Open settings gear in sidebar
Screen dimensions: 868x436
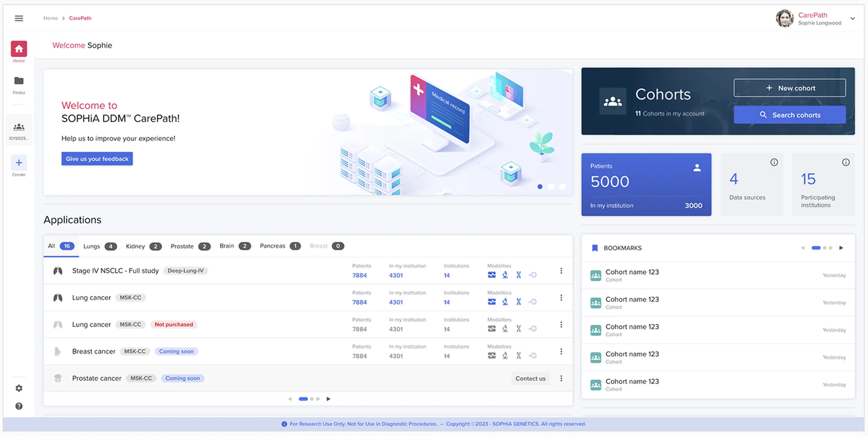tap(19, 388)
